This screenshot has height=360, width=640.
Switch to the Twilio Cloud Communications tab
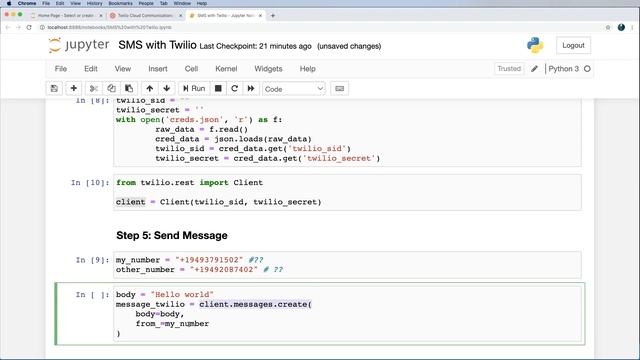[145, 16]
